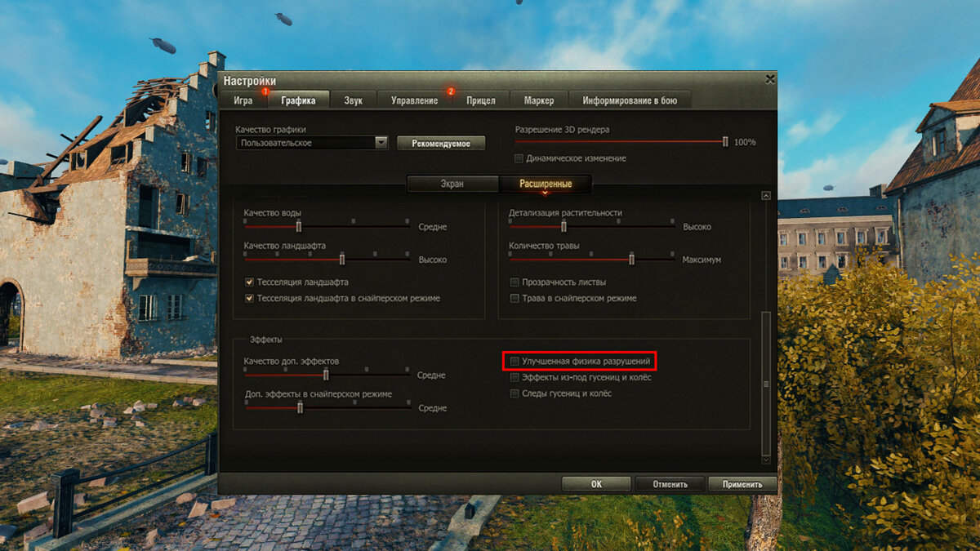980x551 pixels.
Task: Enable Прозрачность листвы checkbox
Action: click(514, 282)
